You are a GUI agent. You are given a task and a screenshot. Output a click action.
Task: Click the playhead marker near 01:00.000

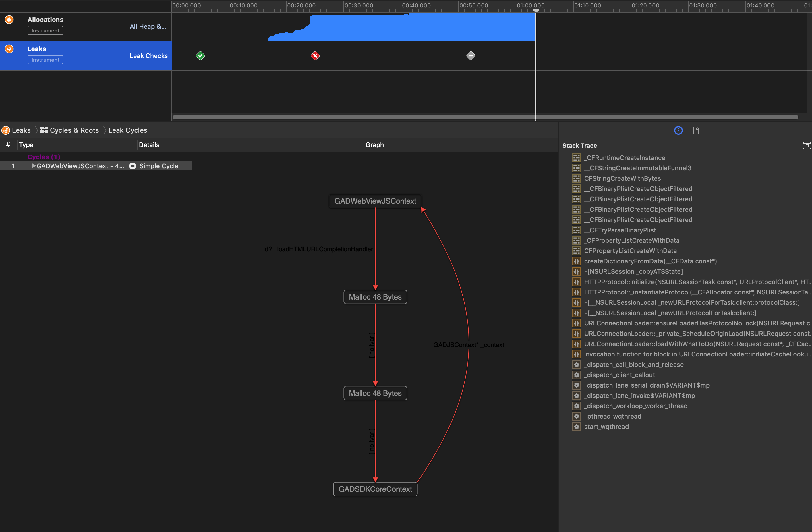pos(536,11)
